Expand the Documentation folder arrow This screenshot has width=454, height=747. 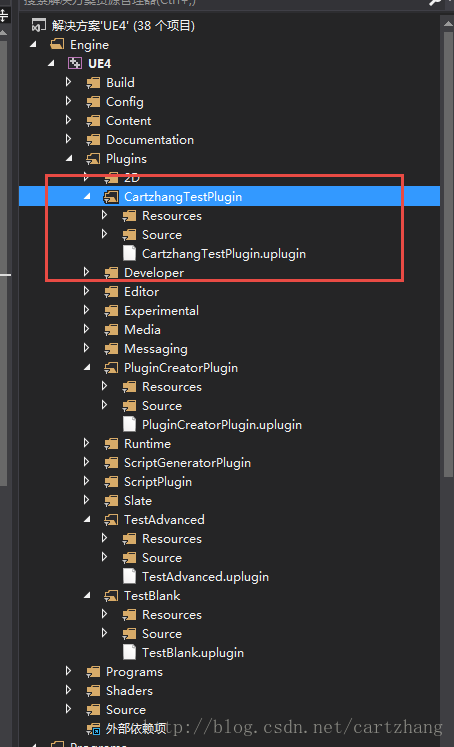[x=69, y=139]
